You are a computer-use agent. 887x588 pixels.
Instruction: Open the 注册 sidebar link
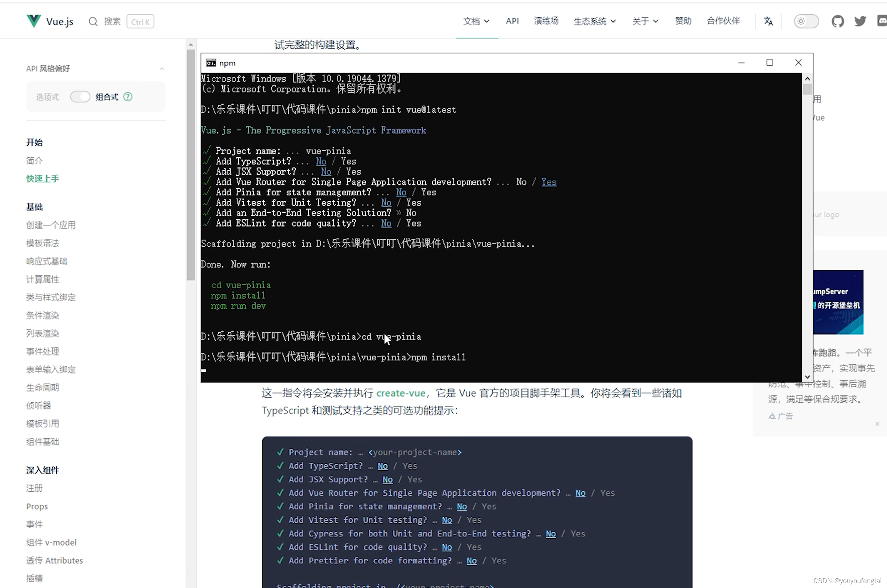[x=34, y=488]
